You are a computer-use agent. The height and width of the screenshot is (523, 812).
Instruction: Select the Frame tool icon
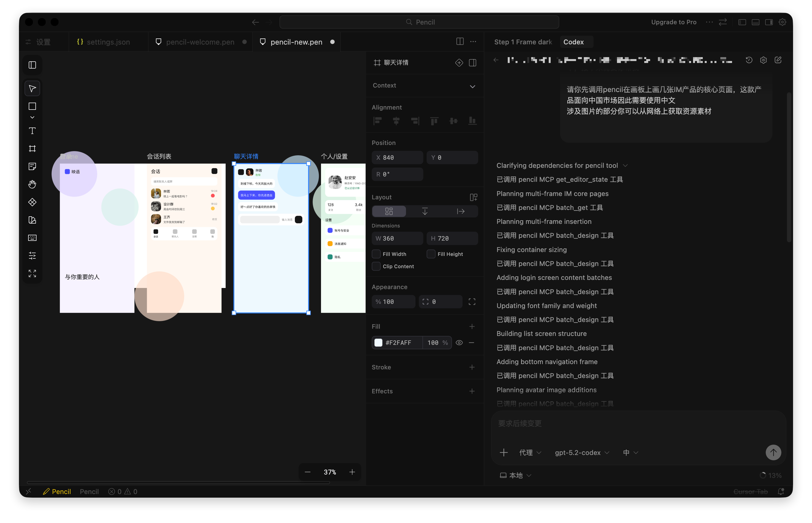point(32,148)
